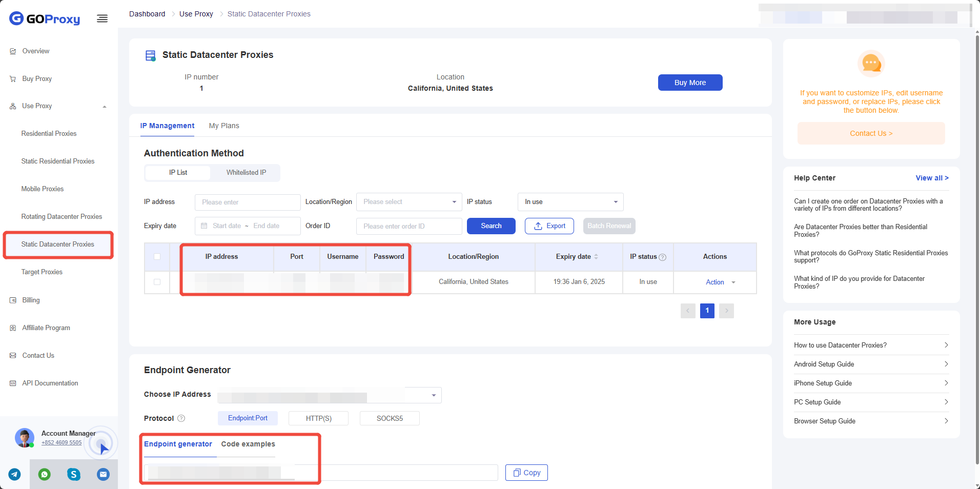
Task: Switch to Endpoint generator tab
Action: 178,444
